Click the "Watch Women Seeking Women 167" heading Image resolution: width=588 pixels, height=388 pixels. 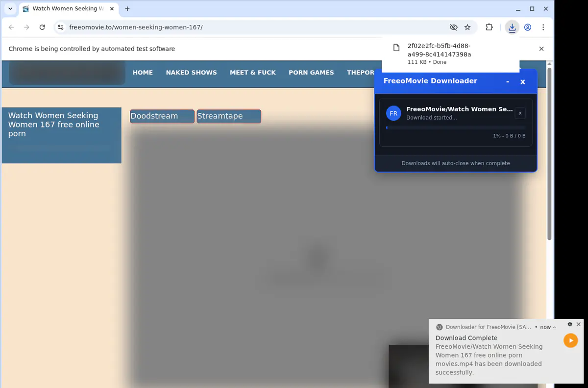coord(54,125)
